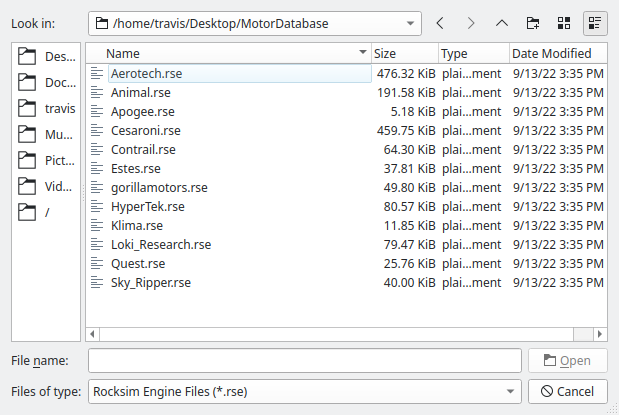Sort files by the Name column
Image resolution: width=619 pixels, height=415 pixels.
230,53
